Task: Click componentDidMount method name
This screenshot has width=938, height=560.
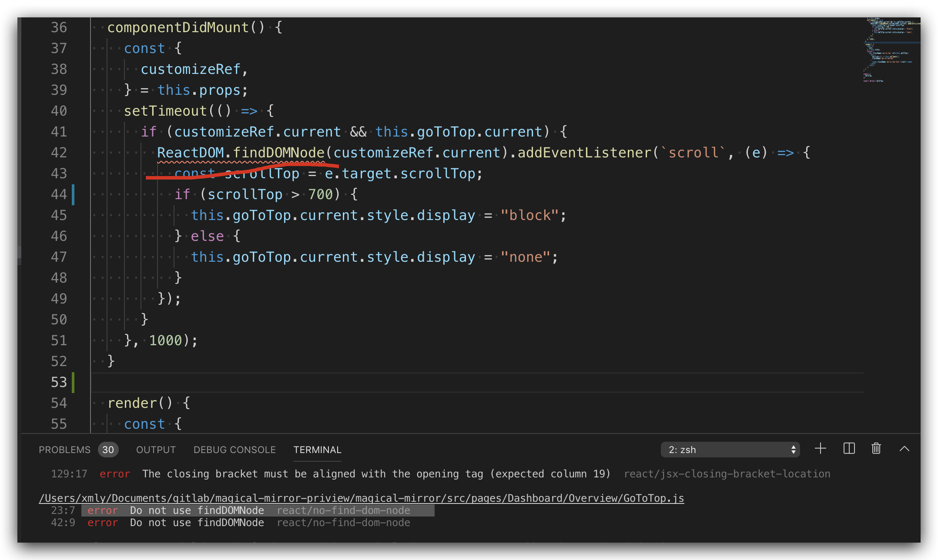Action: 178,27
